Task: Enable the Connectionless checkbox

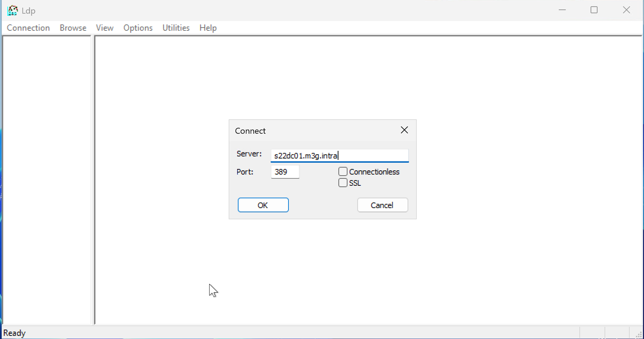Action: pos(343,172)
